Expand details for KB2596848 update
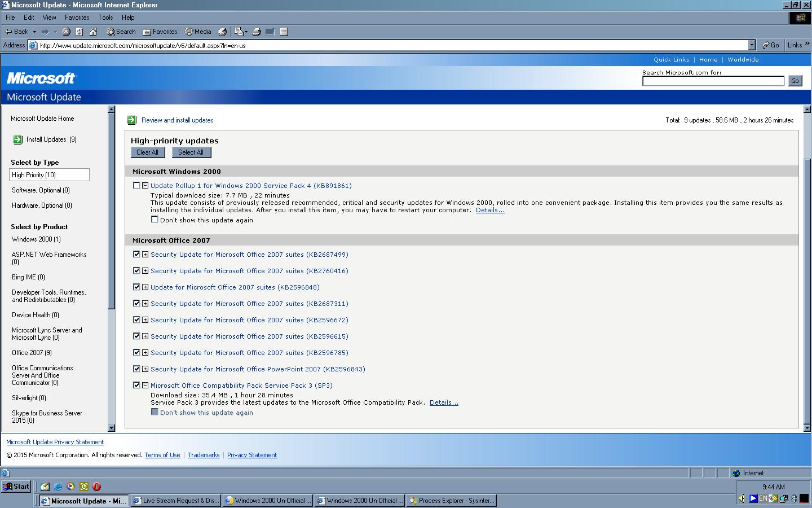Viewport: 812px width, 508px height. pyautogui.click(x=145, y=287)
